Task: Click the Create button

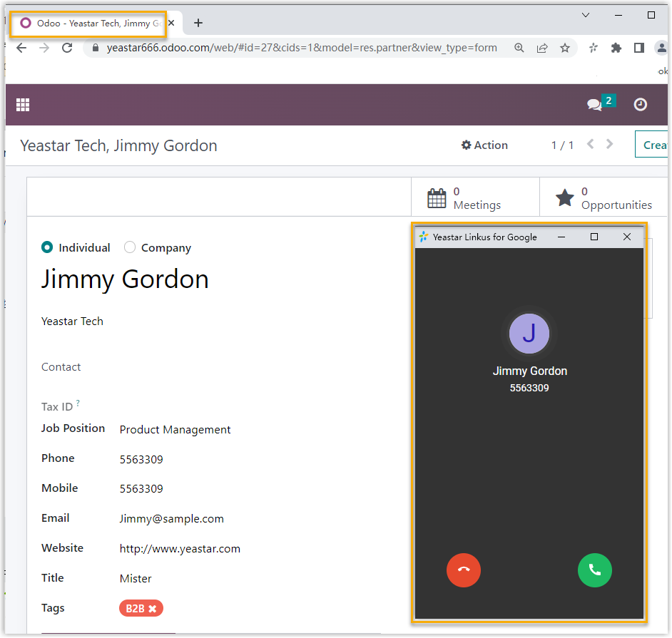Action: click(653, 145)
